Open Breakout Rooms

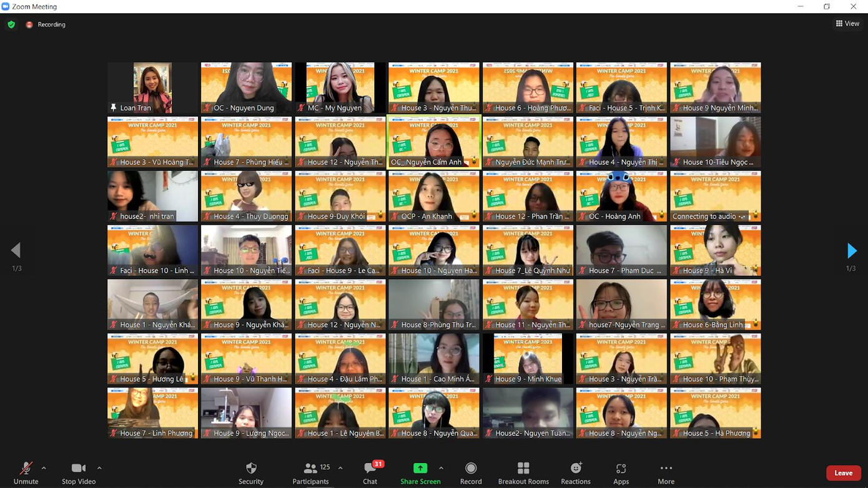(x=523, y=473)
